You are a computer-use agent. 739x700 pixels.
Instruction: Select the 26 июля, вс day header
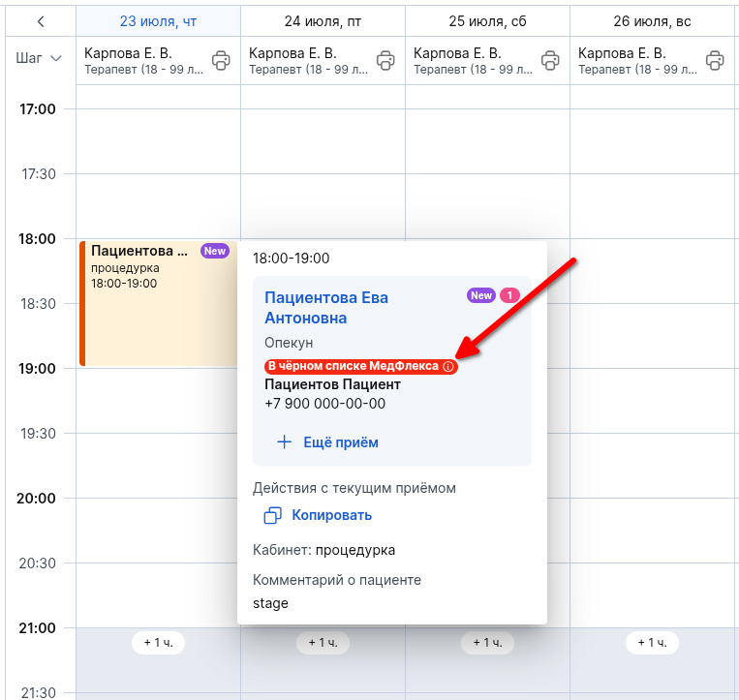652,21
